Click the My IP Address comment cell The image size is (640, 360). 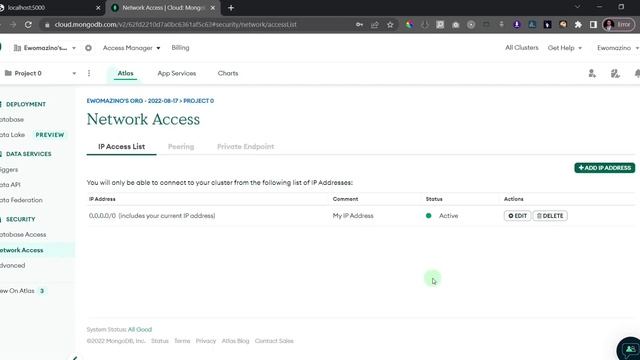[353, 216]
